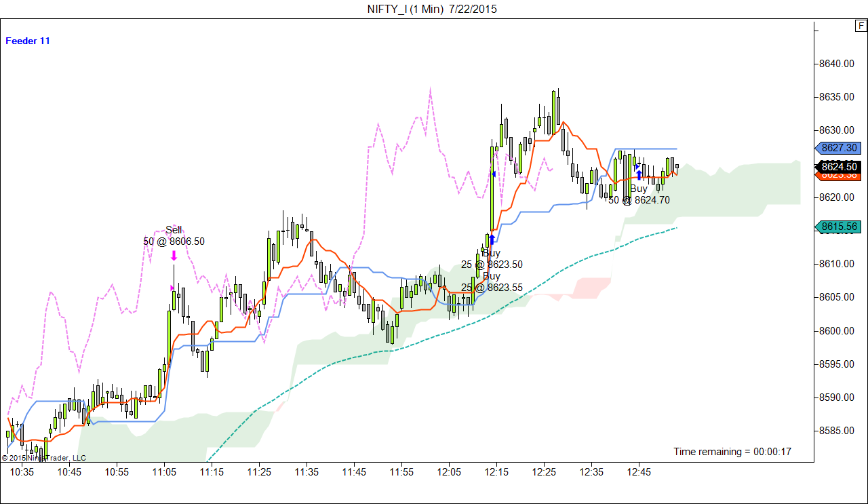Click 11:25 on the time axis
The width and height of the screenshot is (868, 504).
click(x=260, y=471)
